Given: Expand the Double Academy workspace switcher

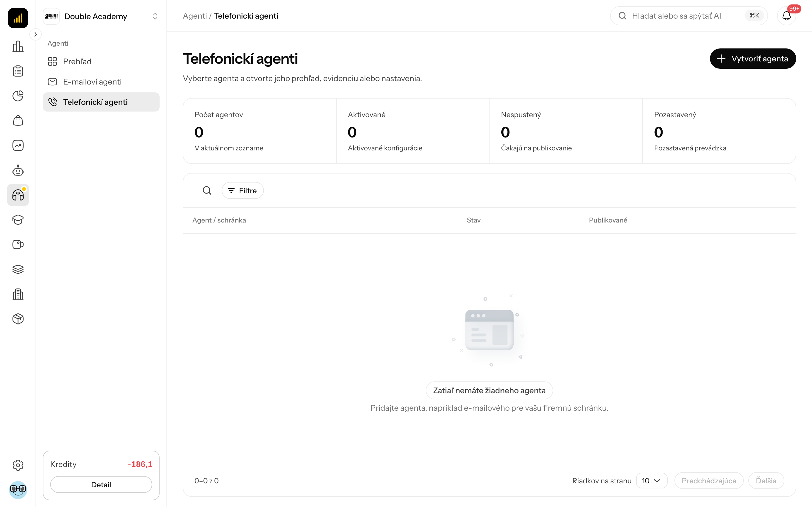Looking at the screenshot, I should click(x=101, y=16).
